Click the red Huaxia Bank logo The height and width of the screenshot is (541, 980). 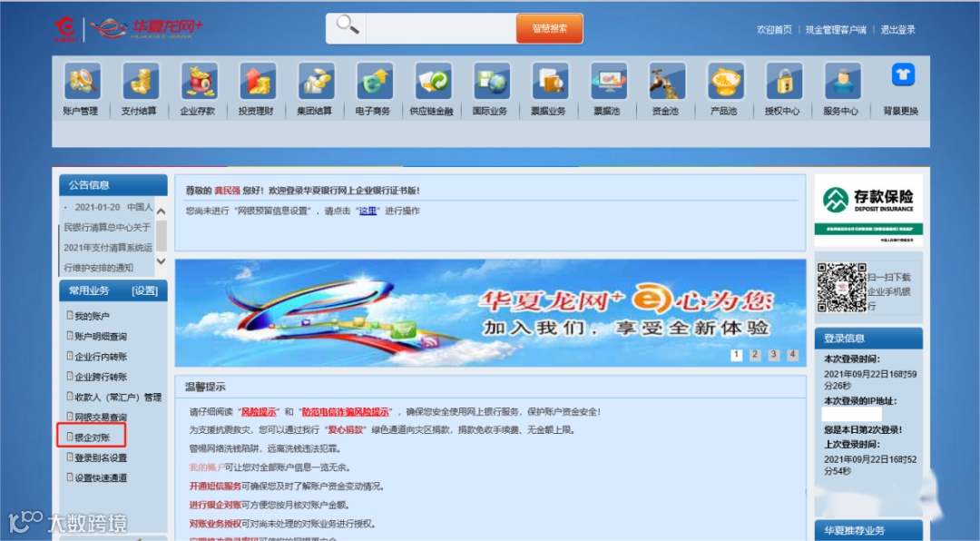[x=65, y=29]
